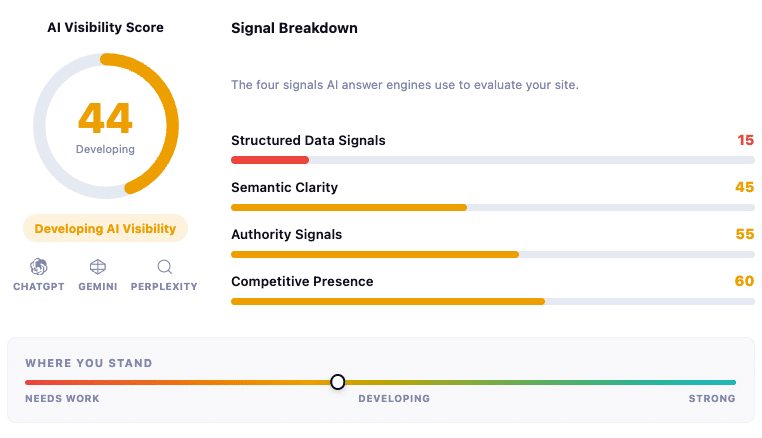This screenshot has height=438, width=762.
Task: Click the Structured Data Signals red progress bar
Action: [x=270, y=160]
